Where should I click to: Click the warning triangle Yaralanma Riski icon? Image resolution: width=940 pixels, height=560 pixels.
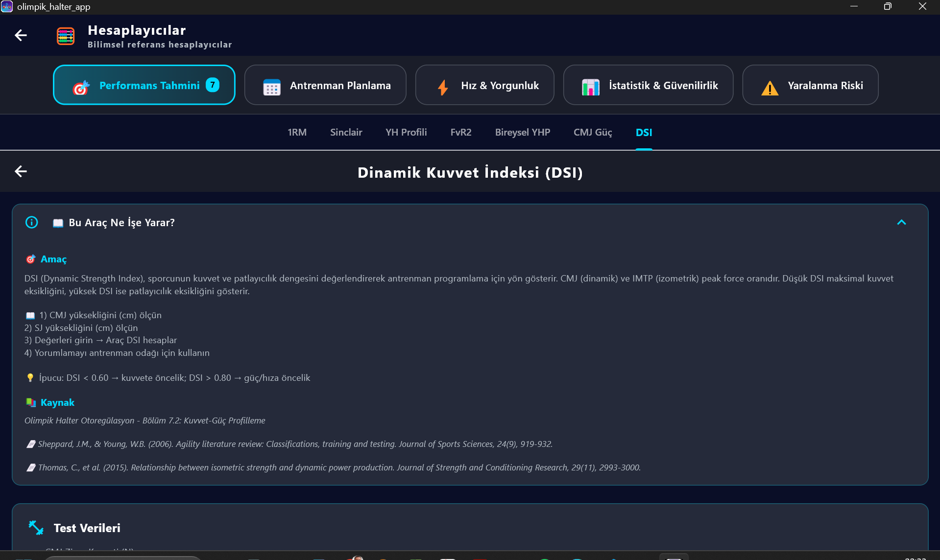(x=770, y=87)
